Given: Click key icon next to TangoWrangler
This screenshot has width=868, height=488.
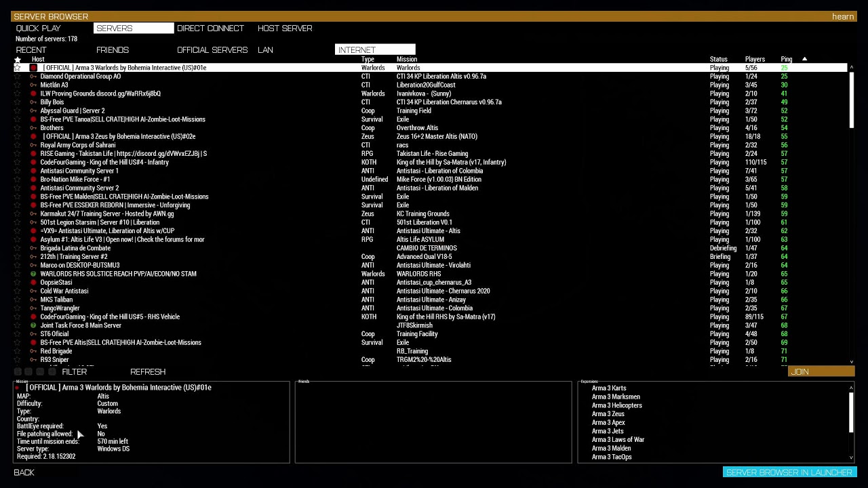Looking at the screenshot, I should 33,308.
